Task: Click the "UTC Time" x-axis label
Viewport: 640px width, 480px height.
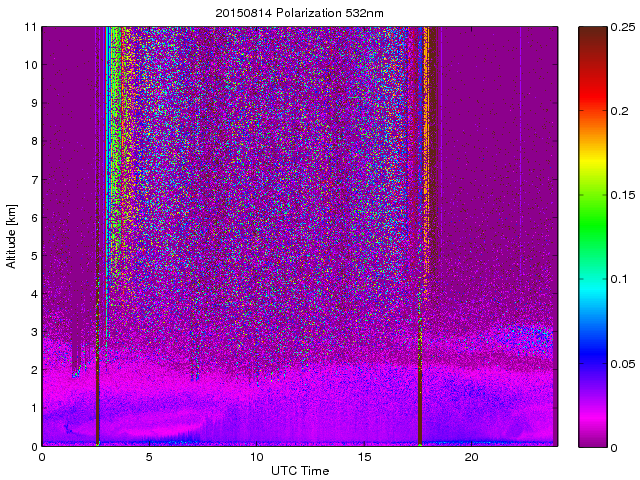Action: coord(299,470)
